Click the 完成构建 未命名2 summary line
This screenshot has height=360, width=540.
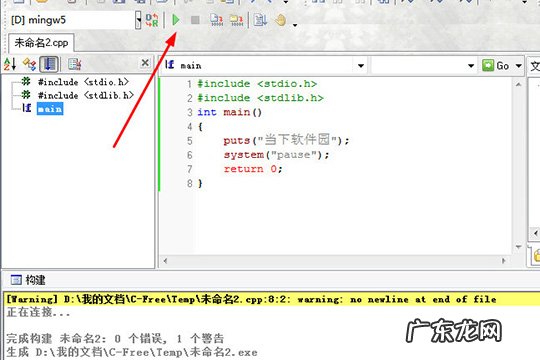pyautogui.click(x=115, y=338)
